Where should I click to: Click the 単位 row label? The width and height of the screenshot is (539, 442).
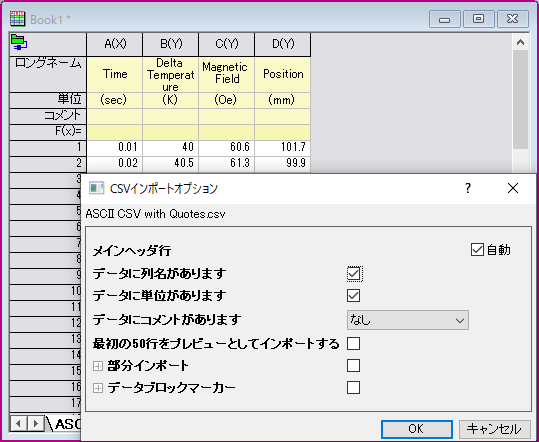[x=48, y=100]
